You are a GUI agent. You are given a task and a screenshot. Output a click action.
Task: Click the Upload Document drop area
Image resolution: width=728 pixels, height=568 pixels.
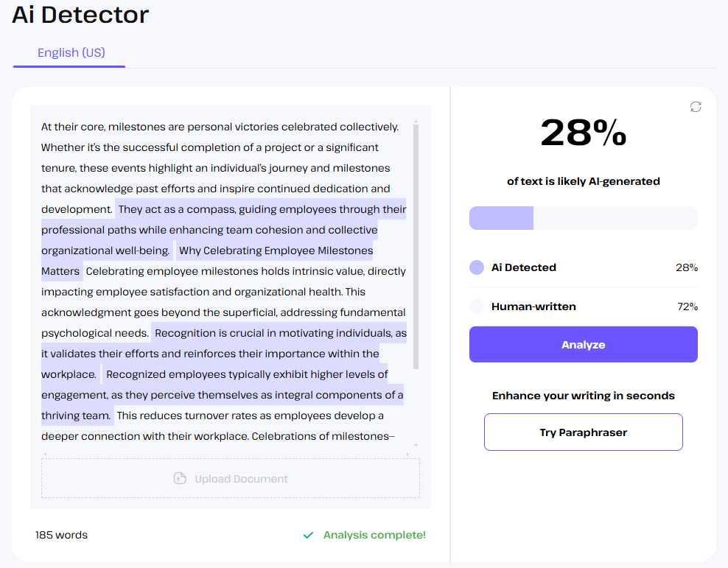click(x=231, y=479)
